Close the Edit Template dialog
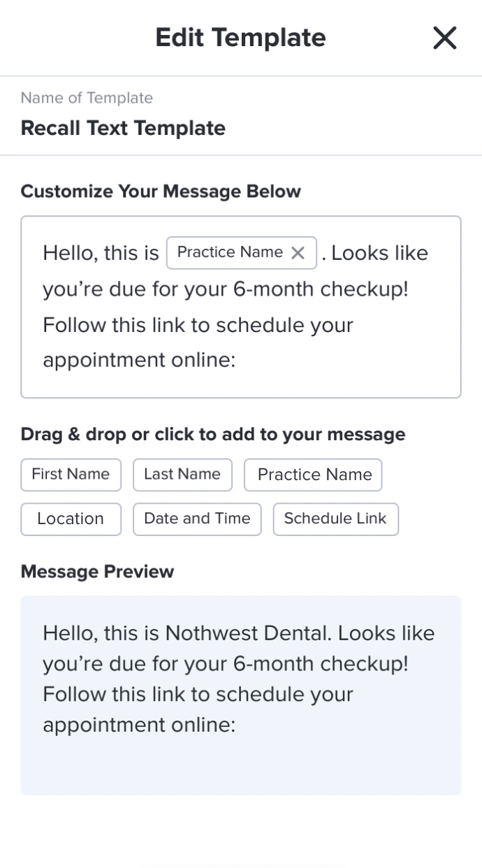 pyautogui.click(x=444, y=38)
